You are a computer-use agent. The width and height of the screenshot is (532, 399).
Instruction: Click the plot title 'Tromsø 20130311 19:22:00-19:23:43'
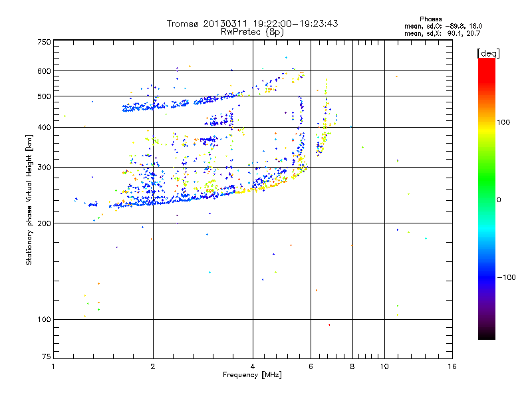(252, 23)
